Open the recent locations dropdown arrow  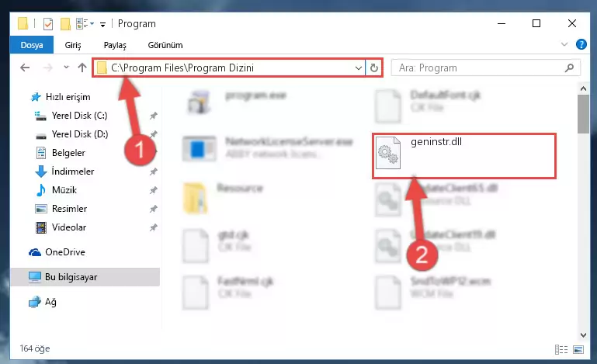66,68
